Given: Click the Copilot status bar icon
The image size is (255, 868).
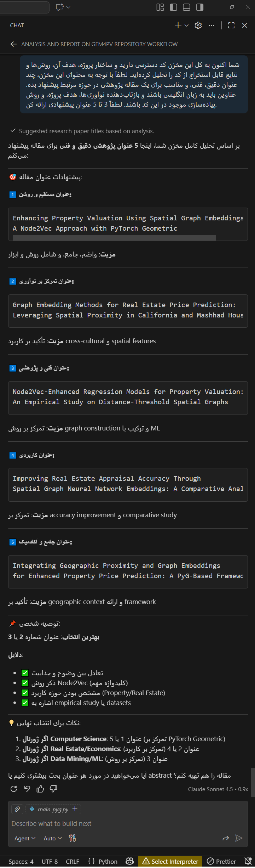Looking at the screenshot, I should point(130,862).
